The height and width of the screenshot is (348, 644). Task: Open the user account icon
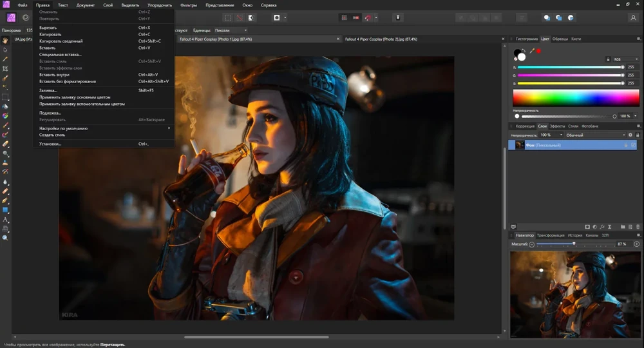click(633, 17)
